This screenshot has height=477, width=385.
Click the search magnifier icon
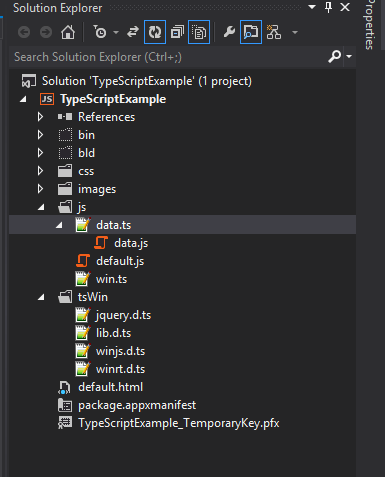[334, 56]
